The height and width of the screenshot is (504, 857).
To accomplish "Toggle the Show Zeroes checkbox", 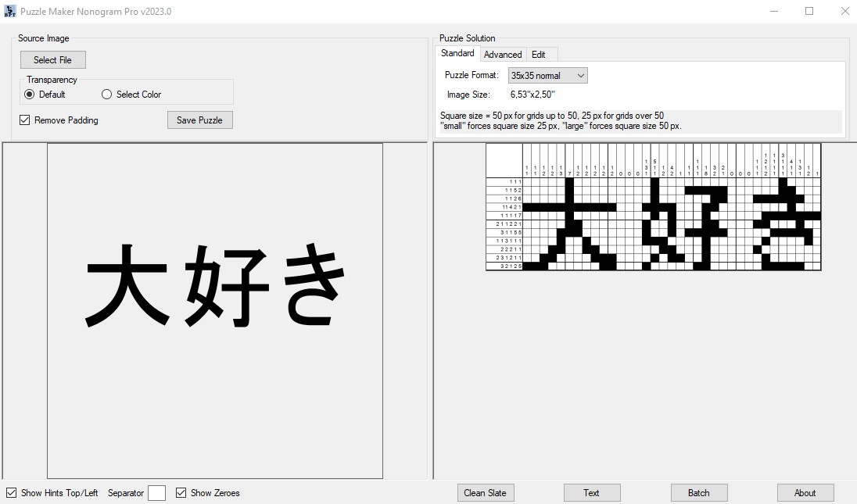I will pos(181,492).
